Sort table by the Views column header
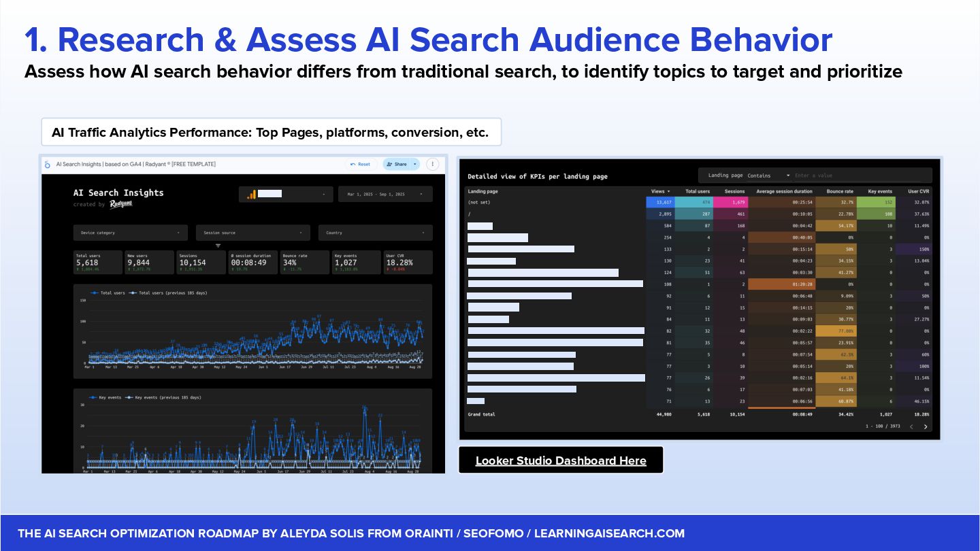 click(660, 191)
